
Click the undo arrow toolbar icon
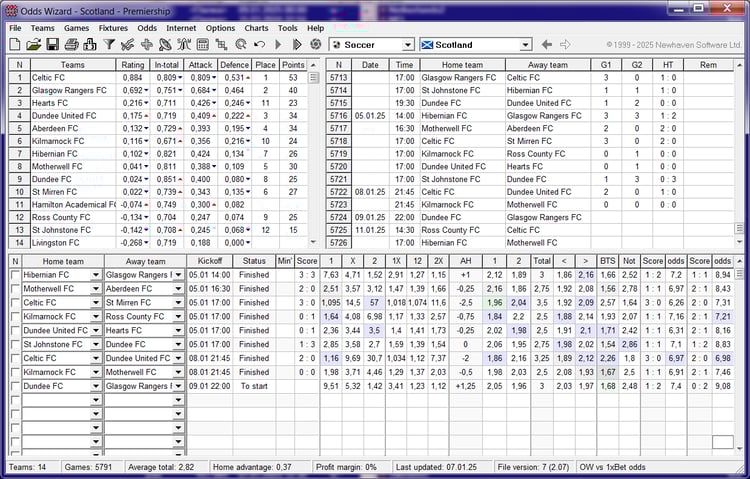[x=259, y=45]
